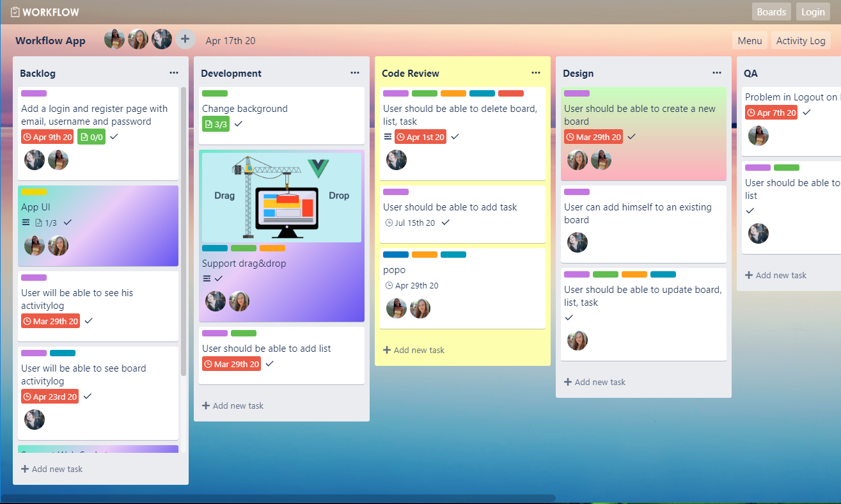Click the description icon on the delete board card
The height and width of the screenshot is (504, 841).
point(389,136)
